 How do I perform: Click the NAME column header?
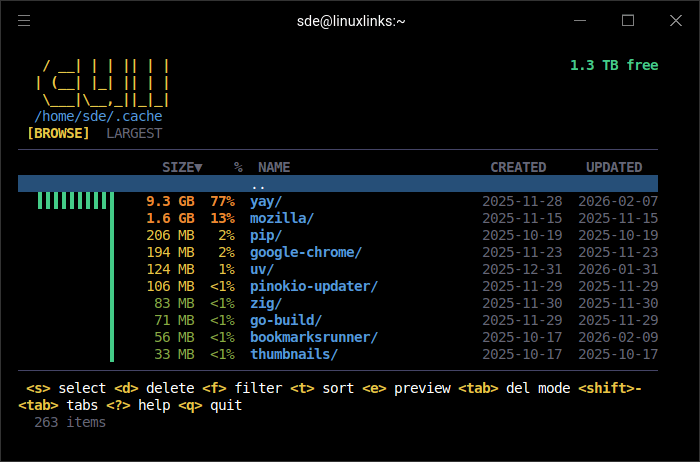click(x=274, y=167)
